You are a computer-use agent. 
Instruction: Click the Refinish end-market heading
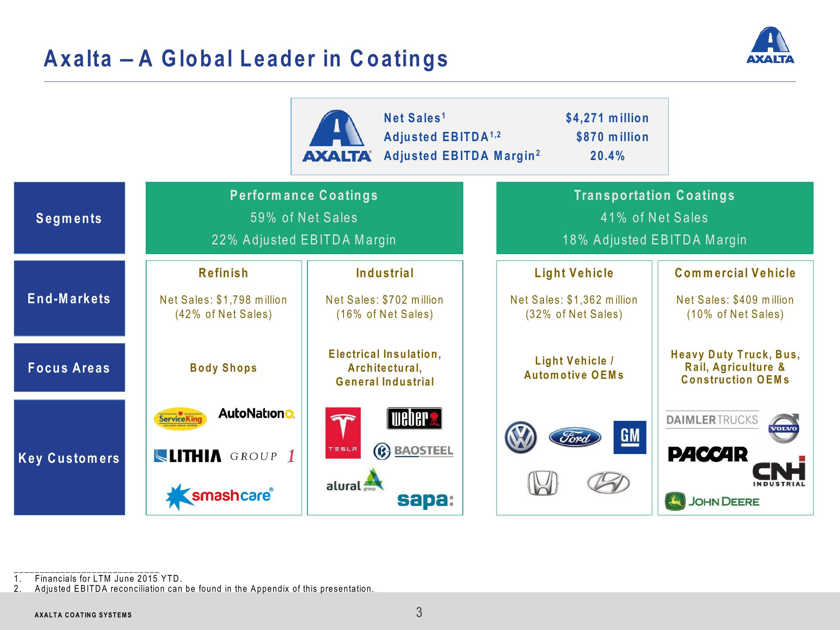click(x=223, y=273)
